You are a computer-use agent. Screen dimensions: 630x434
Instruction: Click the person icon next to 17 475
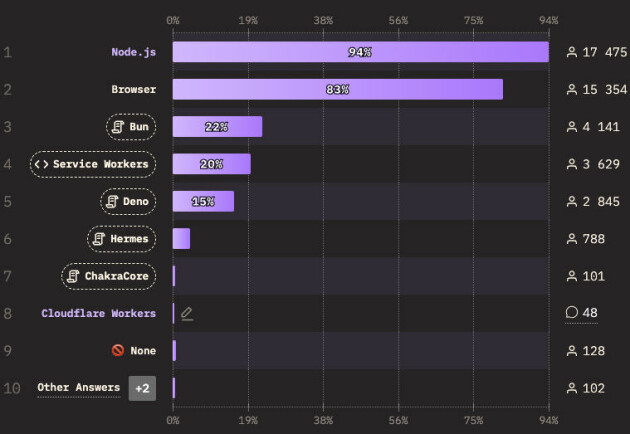pyautogui.click(x=572, y=52)
